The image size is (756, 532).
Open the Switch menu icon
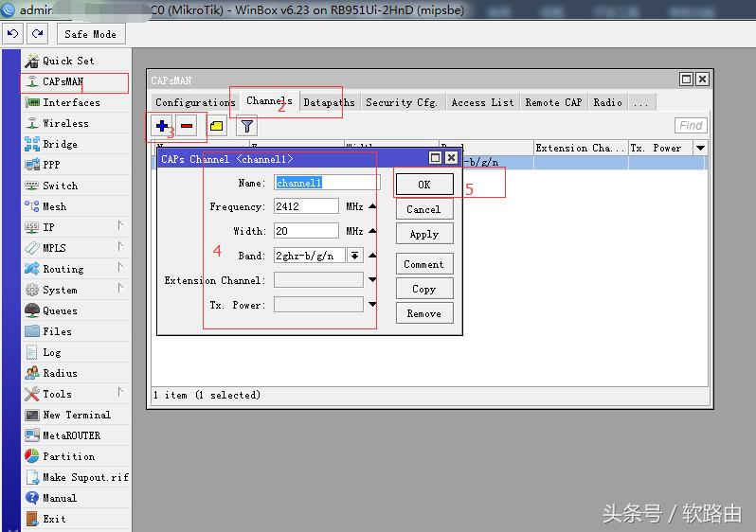point(32,185)
